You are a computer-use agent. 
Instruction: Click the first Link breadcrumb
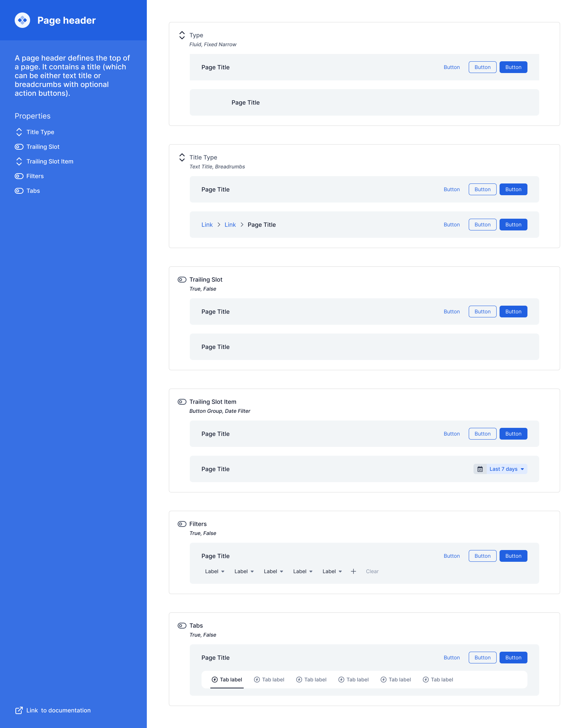click(207, 225)
